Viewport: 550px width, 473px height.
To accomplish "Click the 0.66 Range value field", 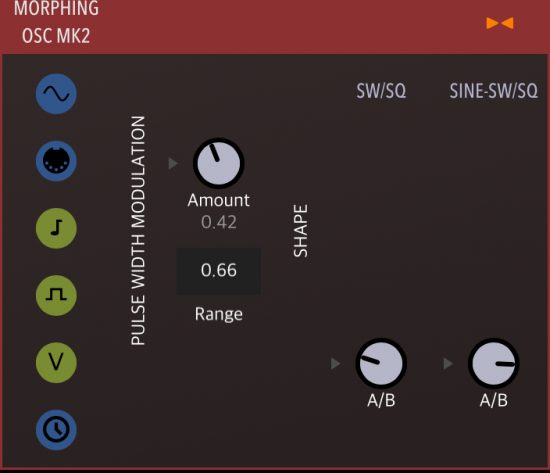I will tap(219, 271).
